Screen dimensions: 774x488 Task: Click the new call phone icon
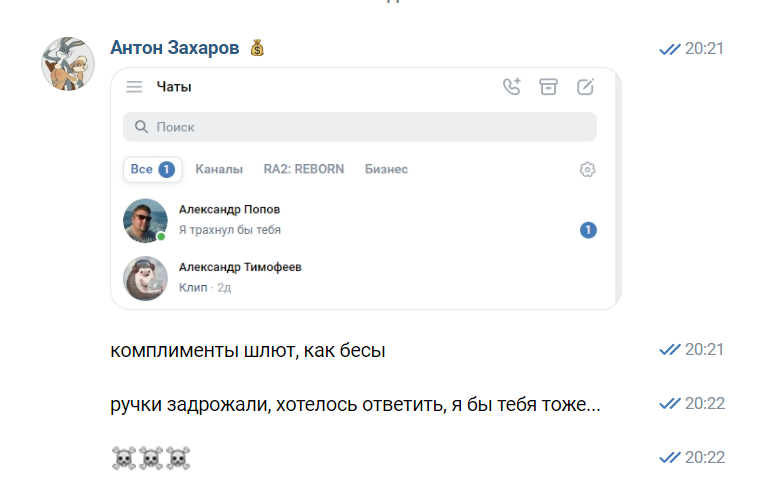click(512, 87)
